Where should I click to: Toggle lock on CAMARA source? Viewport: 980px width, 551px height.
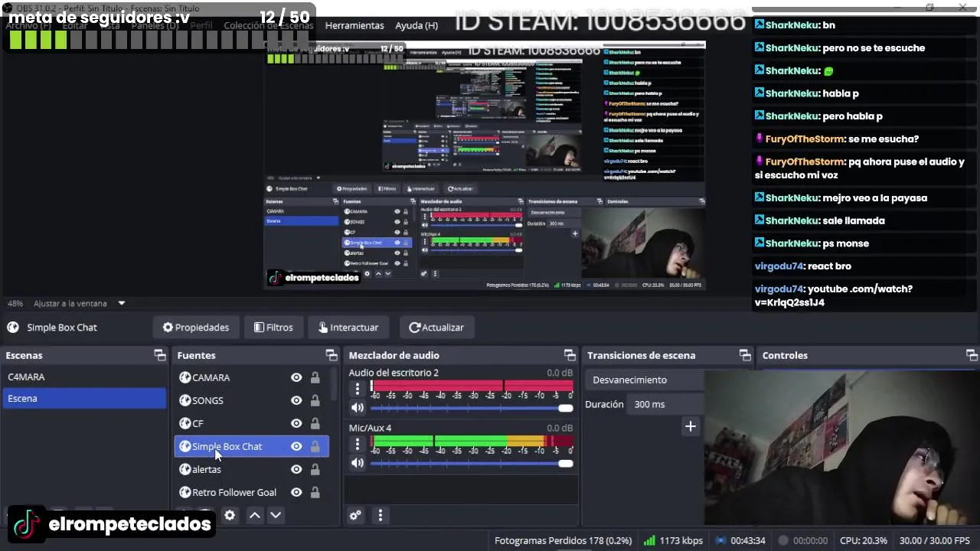point(315,377)
